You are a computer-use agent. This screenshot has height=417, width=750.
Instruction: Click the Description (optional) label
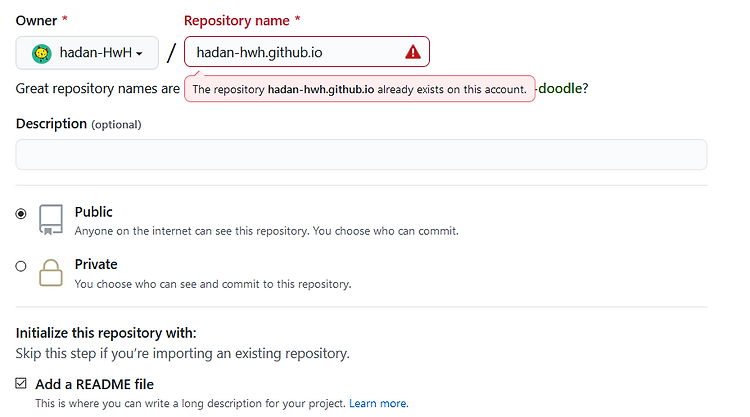click(78, 124)
